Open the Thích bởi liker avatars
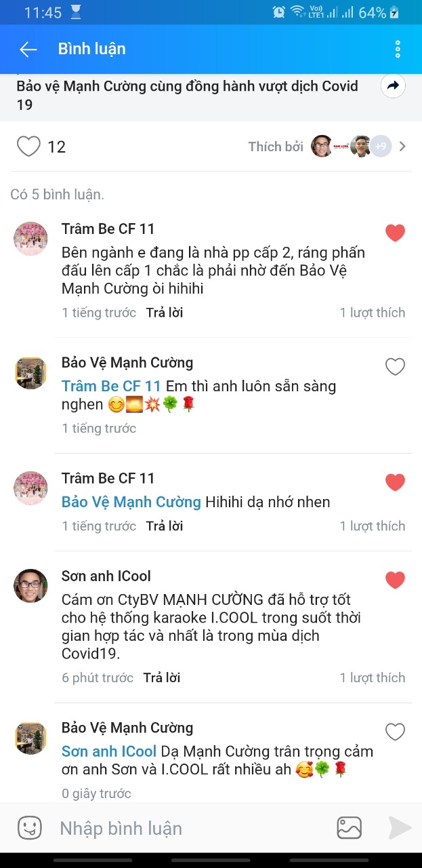This screenshot has height=868, width=422. 351,146
